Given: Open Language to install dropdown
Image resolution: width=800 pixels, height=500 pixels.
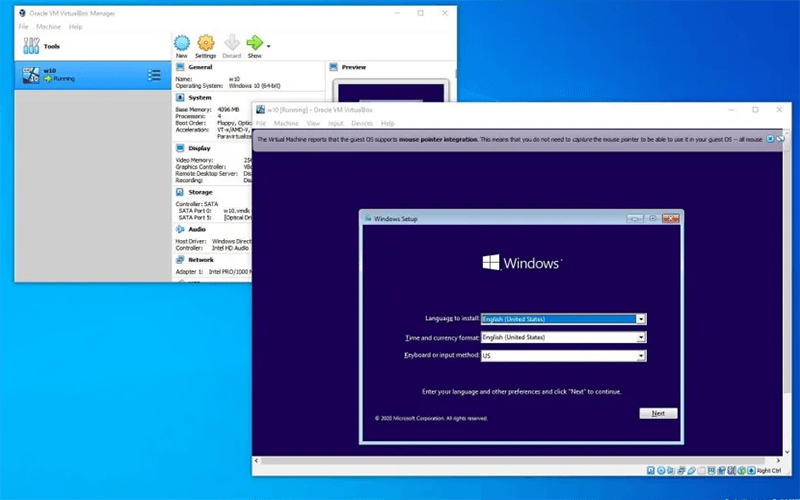Looking at the screenshot, I should coord(641,319).
